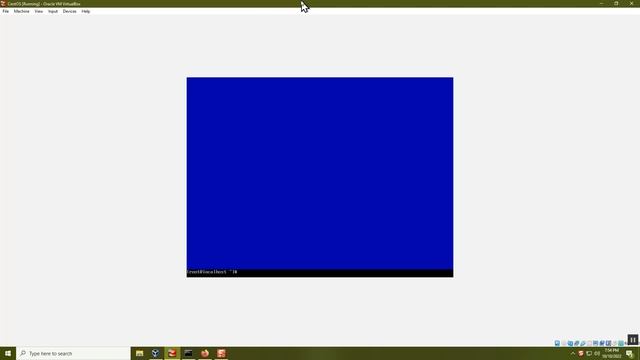The image size is (640, 360).
Task: Click the host key keyboard status icon
Action: (621, 343)
